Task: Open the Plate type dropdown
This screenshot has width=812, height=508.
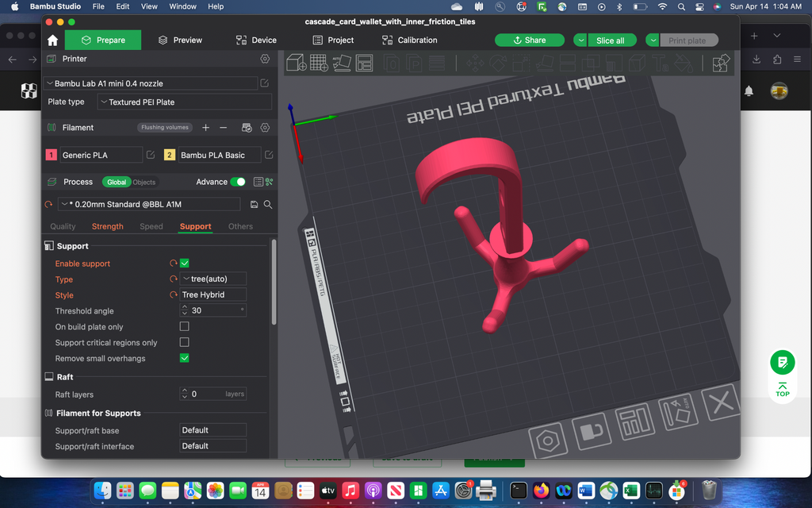Action: pos(184,102)
